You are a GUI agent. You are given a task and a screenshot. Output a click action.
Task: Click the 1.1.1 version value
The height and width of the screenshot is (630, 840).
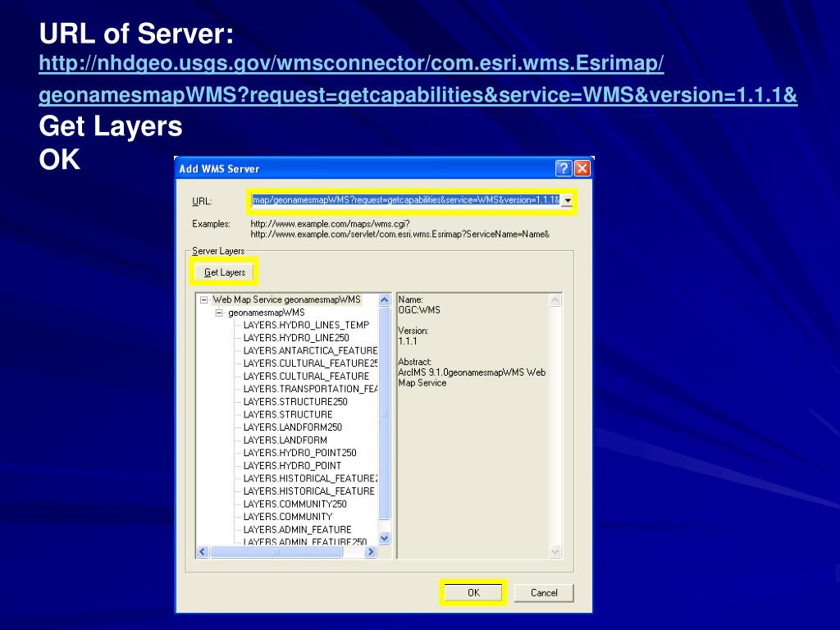point(407,341)
